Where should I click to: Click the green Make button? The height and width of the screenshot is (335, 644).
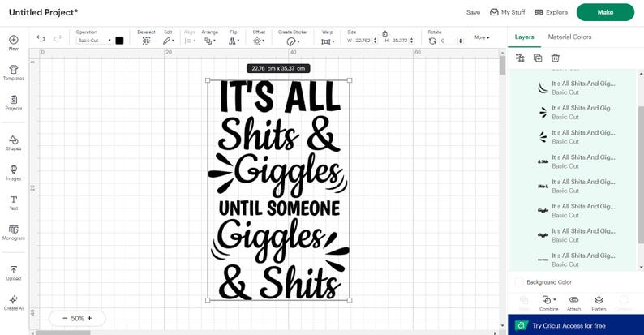(x=605, y=12)
